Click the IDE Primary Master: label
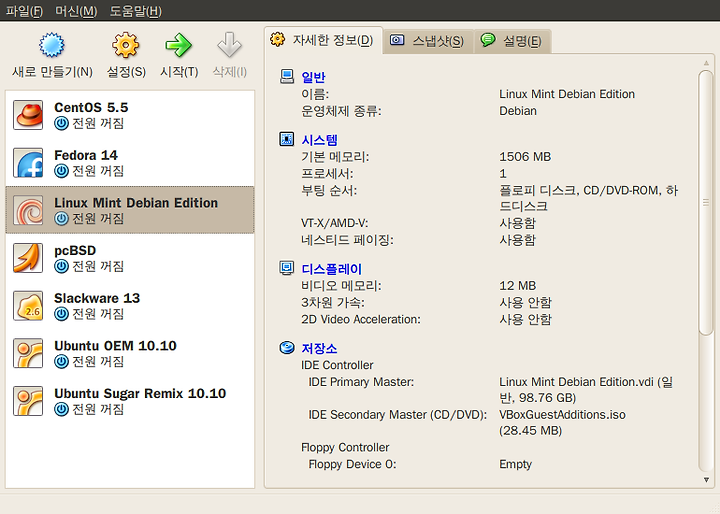This screenshot has width=720, height=514. click(361, 382)
